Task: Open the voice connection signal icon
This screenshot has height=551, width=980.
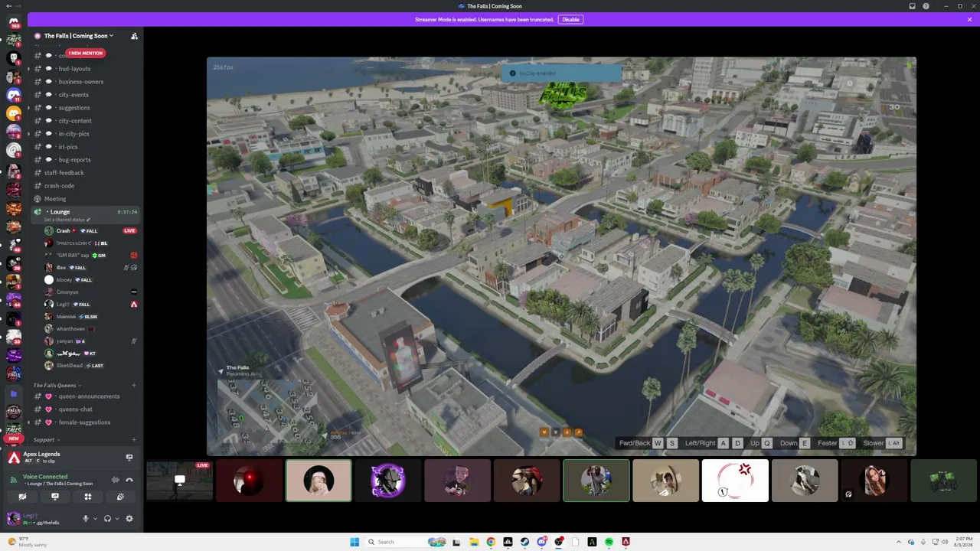Action: tap(14, 480)
